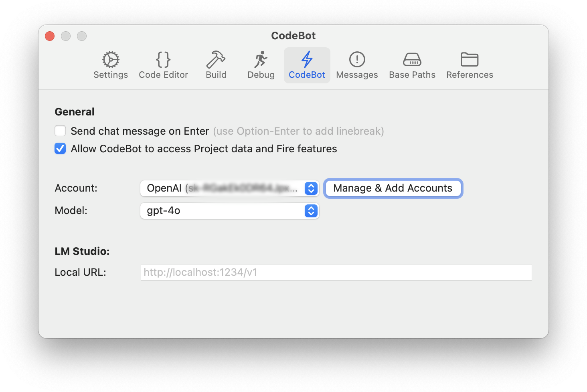Select the CodeBot lightning bolt icon

[x=307, y=59]
